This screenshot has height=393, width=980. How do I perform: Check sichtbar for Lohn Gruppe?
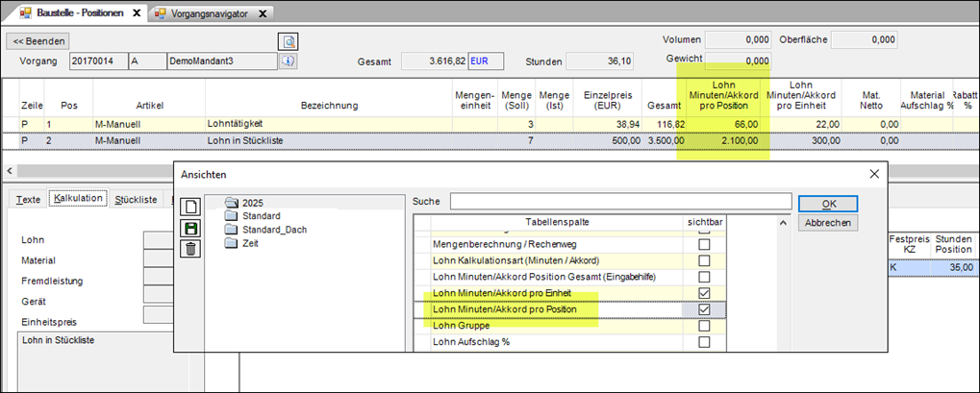coord(704,326)
